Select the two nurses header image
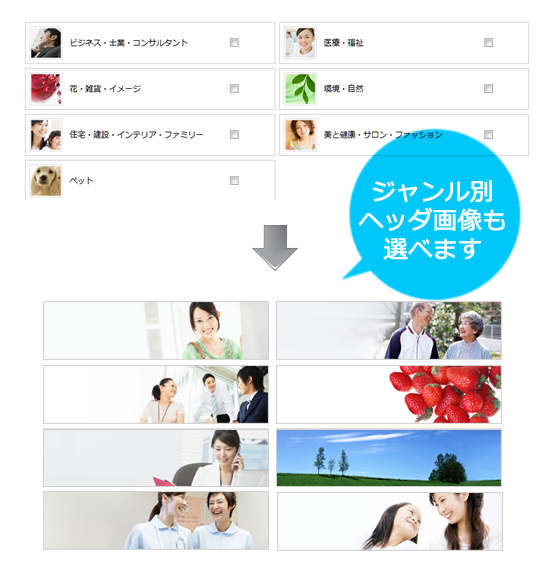 pos(156,520)
